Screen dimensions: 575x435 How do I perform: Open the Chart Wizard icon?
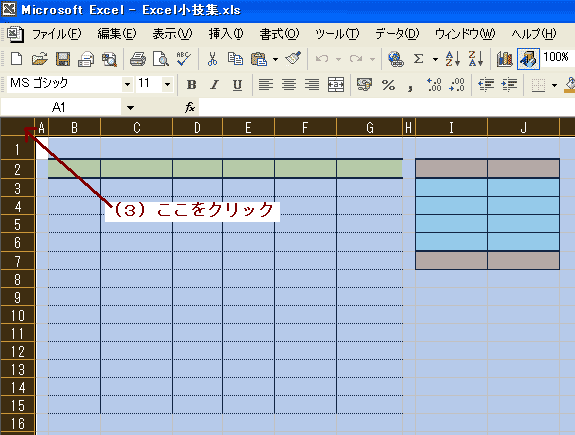505,59
